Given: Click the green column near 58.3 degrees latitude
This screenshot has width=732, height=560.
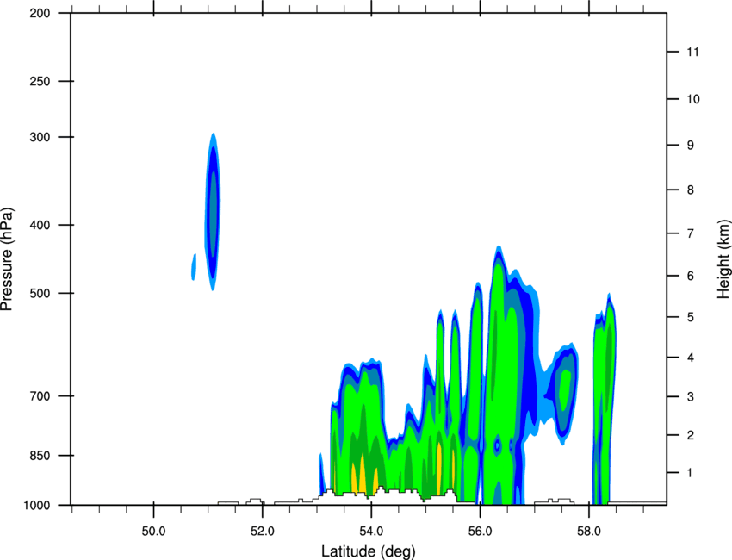Looking at the screenshot, I should (604, 400).
